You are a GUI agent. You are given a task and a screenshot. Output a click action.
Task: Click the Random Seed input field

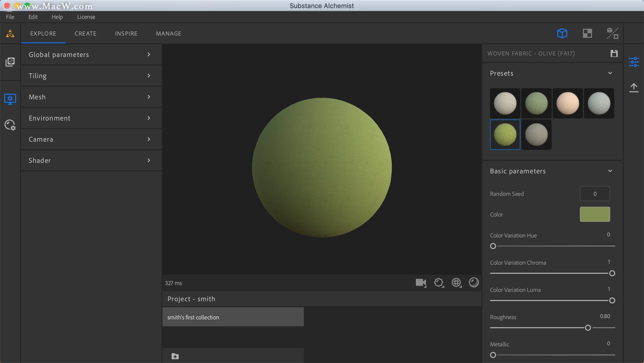point(595,194)
